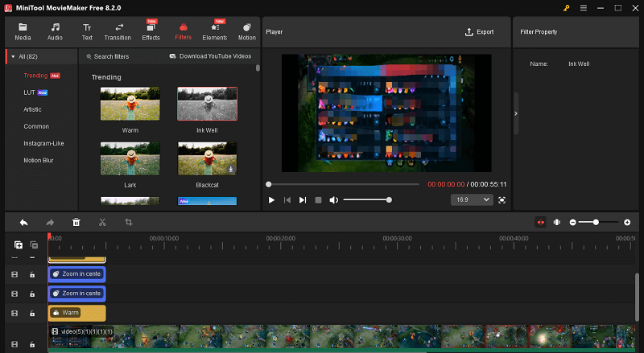The width and height of the screenshot is (644, 353).
Task: Click the Export button
Action: point(479,31)
